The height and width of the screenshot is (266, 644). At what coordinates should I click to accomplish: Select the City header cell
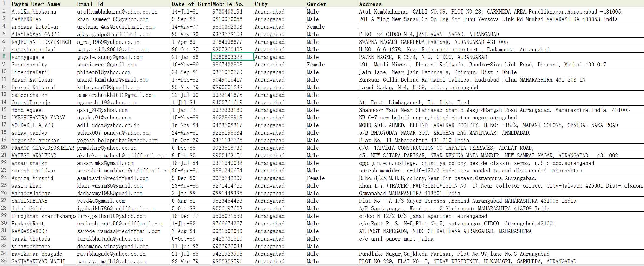click(x=280, y=4)
